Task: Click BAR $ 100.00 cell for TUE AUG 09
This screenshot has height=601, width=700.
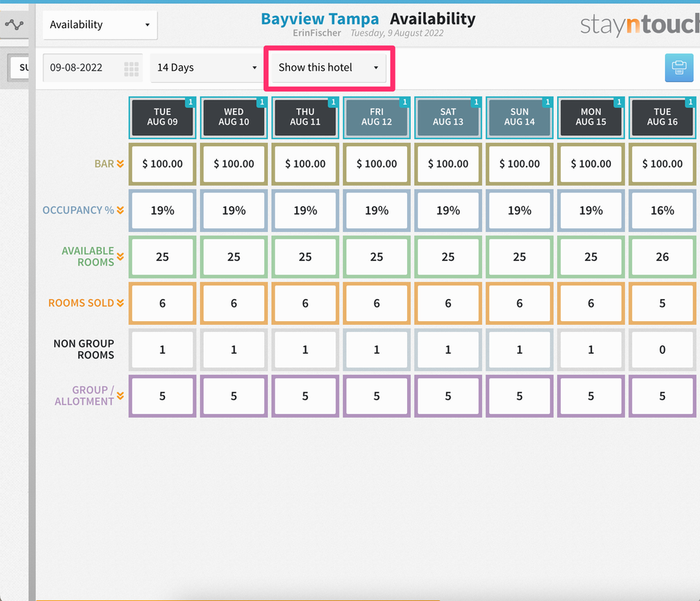Action: 163,164
